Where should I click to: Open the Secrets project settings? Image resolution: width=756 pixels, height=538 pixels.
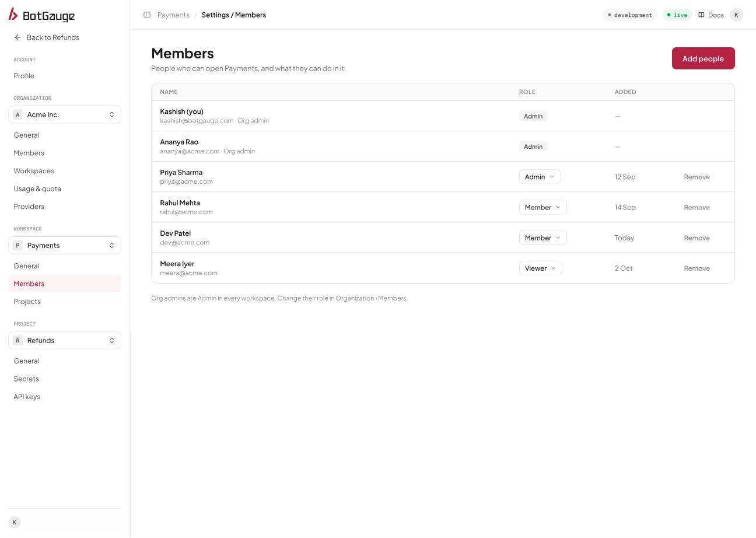pyautogui.click(x=26, y=379)
